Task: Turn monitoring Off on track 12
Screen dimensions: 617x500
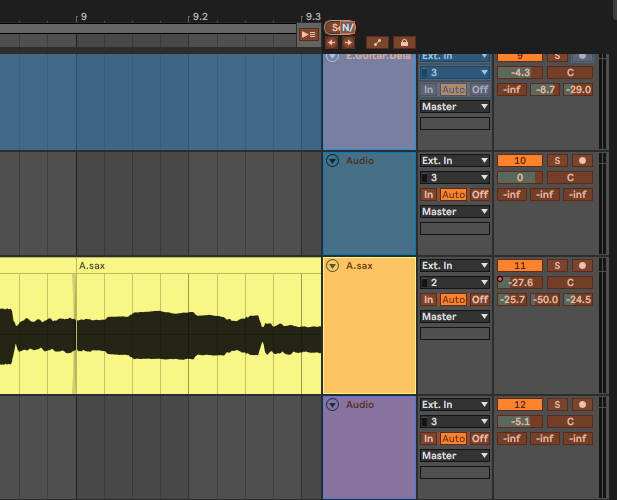Action: coord(480,438)
